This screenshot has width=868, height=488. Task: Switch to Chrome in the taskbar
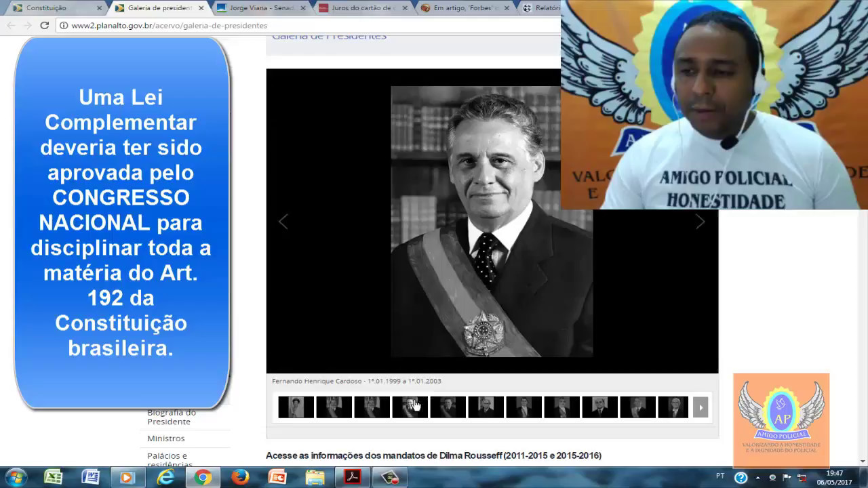pyautogui.click(x=202, y=477)
